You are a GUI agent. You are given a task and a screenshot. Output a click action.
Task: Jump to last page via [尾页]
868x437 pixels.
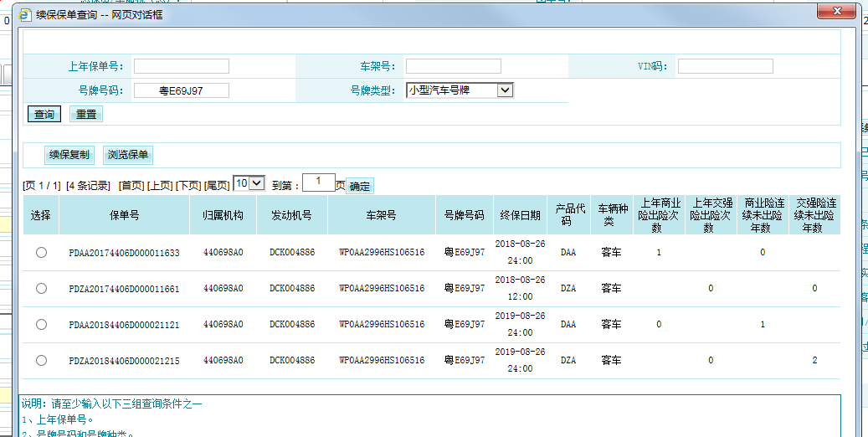[217, 186]
